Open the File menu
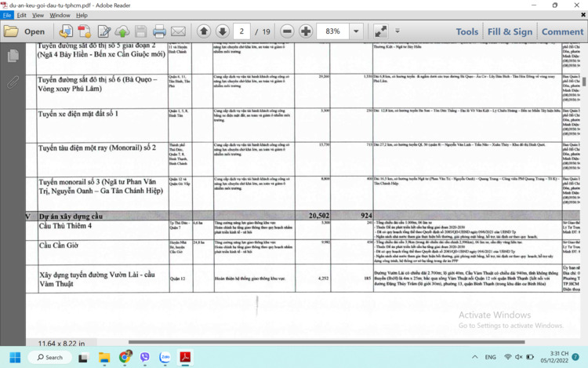This screenshot has width=588, height=368. (7, 15)
